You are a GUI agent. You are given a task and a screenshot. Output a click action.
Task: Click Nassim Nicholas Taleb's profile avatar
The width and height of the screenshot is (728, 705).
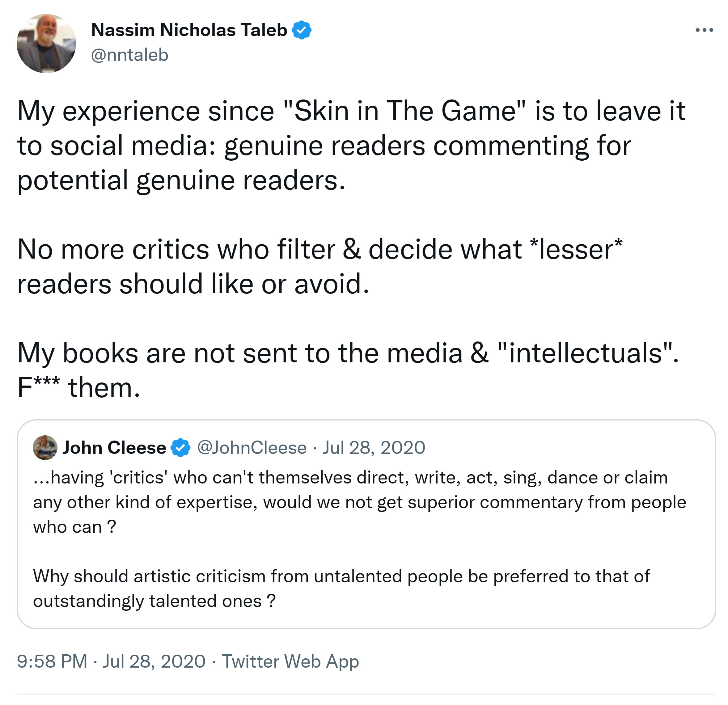point(46,44)
